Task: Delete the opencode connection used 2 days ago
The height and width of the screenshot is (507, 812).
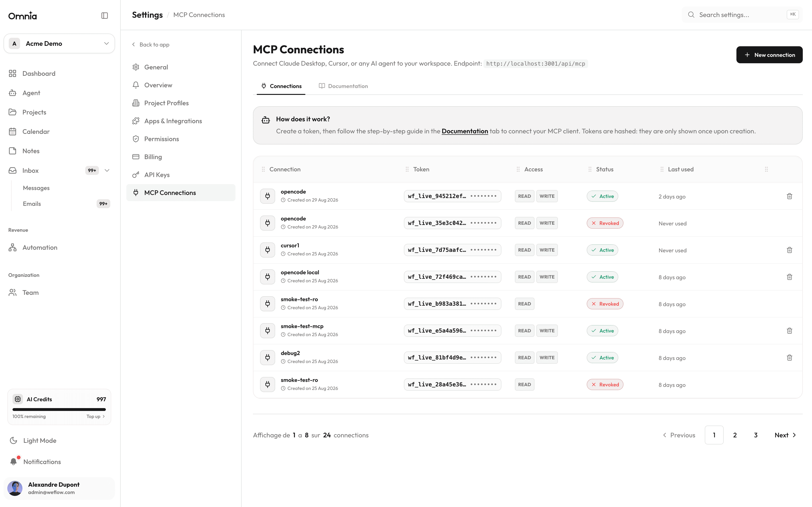Action: click(790, 196)
